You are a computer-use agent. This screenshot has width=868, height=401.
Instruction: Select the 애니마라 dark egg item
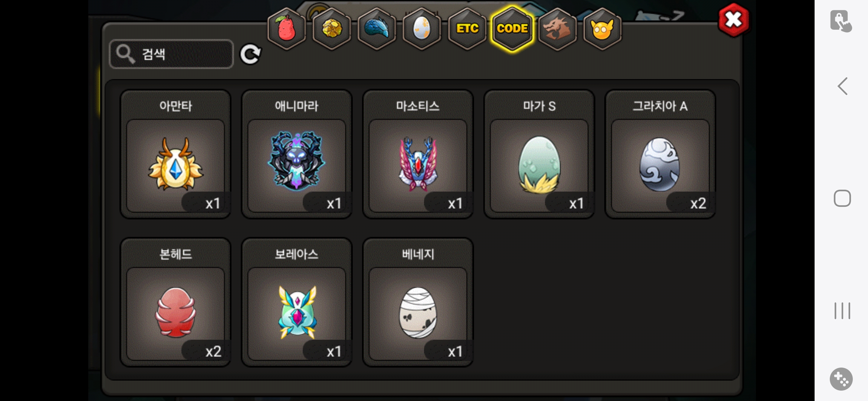tap(297, 154)
